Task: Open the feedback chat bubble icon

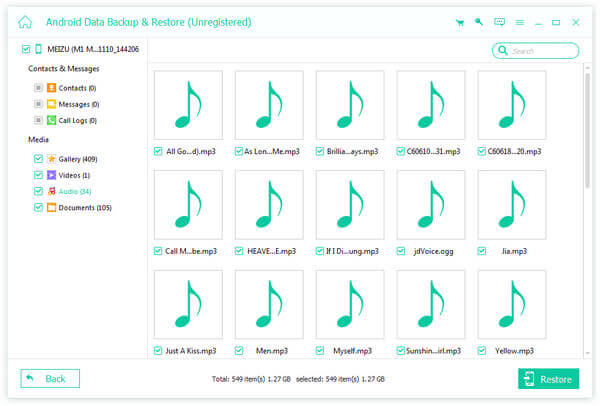Action: (x=499, y=21)
